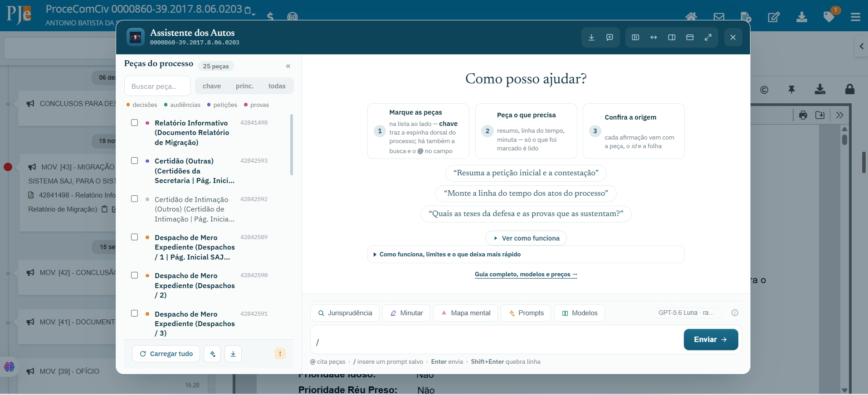Screen dimensions: 868x395
Task: Open the envelope messages icon in PJe bar
Action: click(719, 17)
